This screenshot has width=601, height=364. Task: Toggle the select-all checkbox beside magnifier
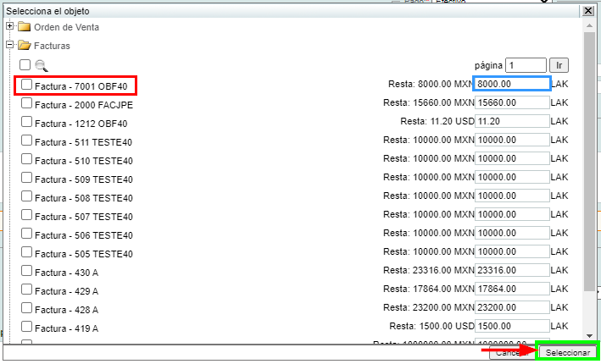pos(25,65)
